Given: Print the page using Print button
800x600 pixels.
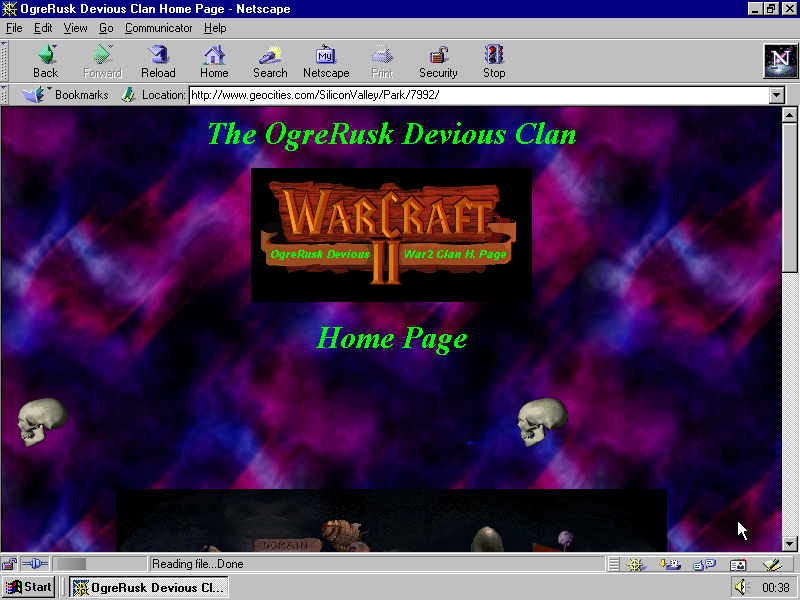Looking at the screenshot, I should click(x=382, y=61).
